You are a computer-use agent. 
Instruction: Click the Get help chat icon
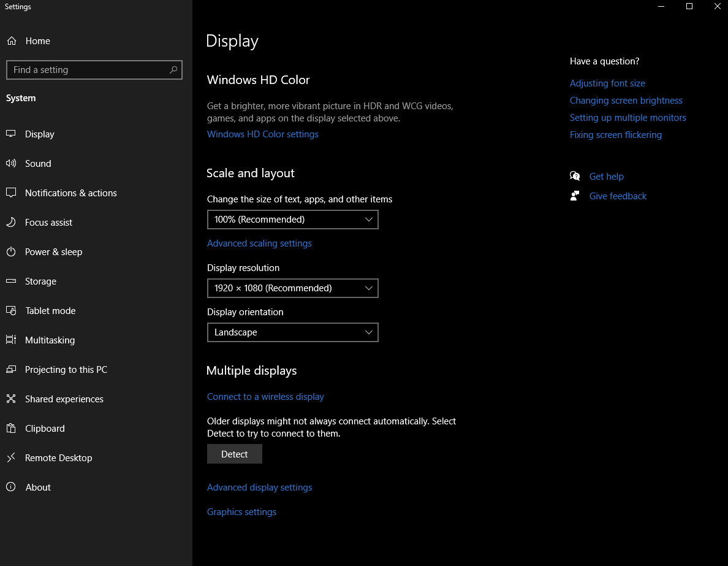[575, 176]
